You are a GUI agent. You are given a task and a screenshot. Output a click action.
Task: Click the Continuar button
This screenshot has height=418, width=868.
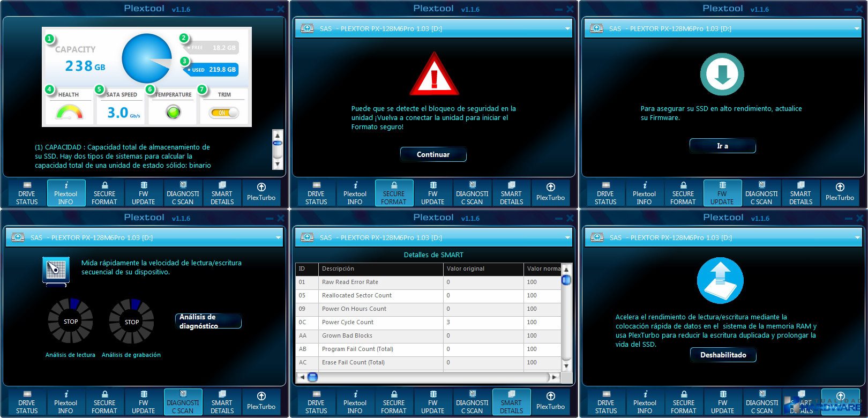(x=433, y=154)
